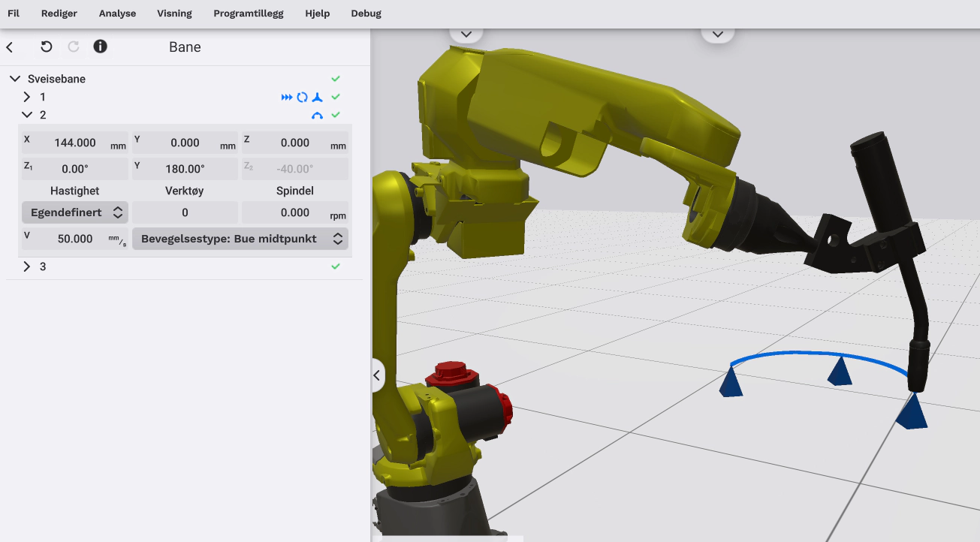Expand waypoint 1 in the path tree
This screenshot has width=980, height=542.
27,97
